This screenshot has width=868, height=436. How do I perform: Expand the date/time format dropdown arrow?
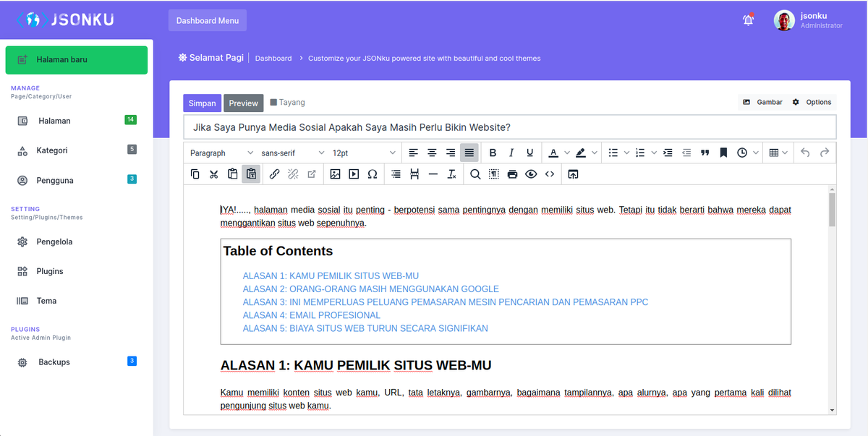tap(756, 153)
